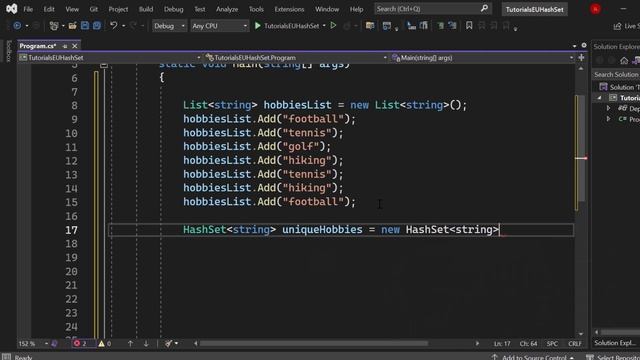Click the Visual Studio logo icon
This screenshot has height=360, width=640.
tap(11, 9)
